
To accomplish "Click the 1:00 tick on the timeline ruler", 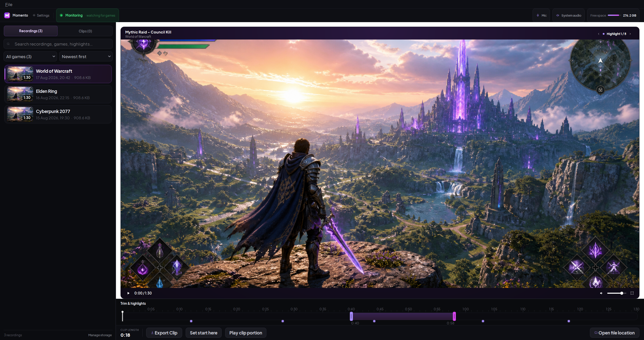I will click(466, 309).
